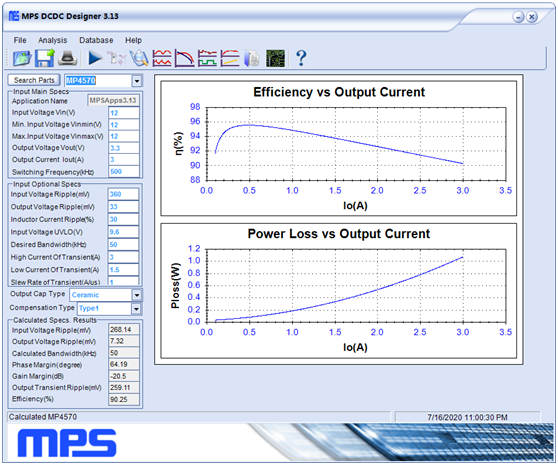Image resolution: width=558 pixels, height=465 pixels.
Task: Edit the Slew Rate of Transient field
Action: 123,281
